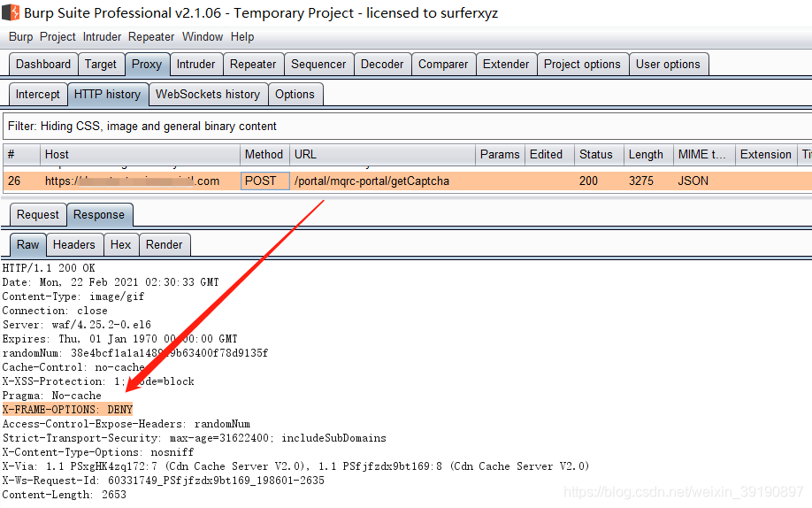Go to the Repeater tool tab
The width and height of the screenshot is (812, 508).
253,65
